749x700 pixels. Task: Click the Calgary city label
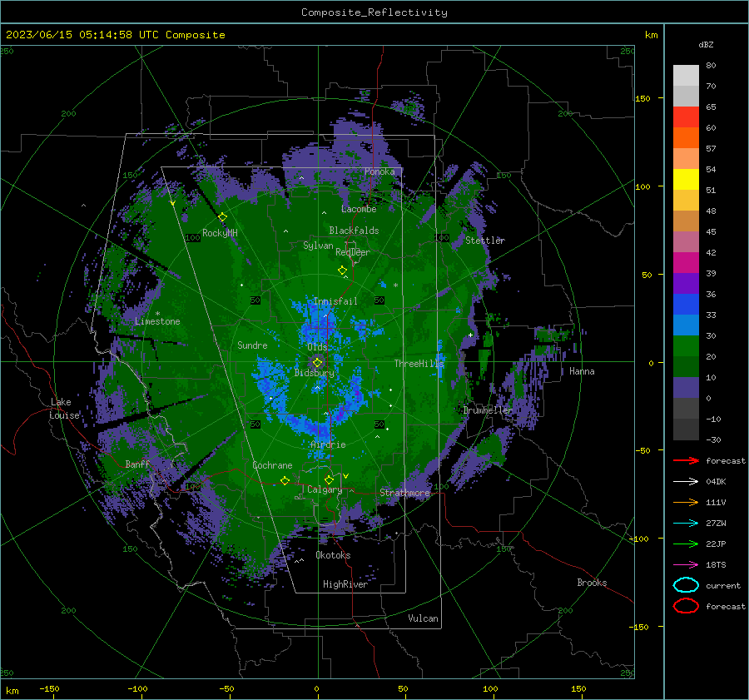point(325,489)
